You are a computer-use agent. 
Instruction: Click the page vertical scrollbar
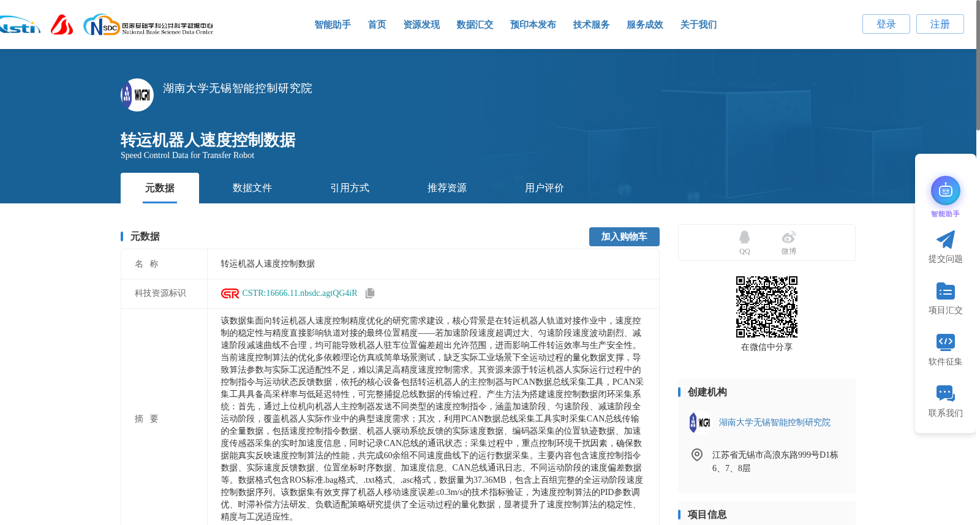click(x=978, y=64)
